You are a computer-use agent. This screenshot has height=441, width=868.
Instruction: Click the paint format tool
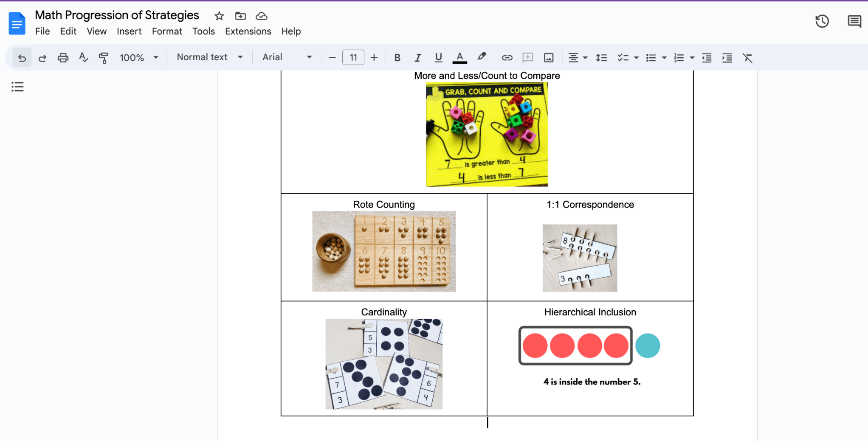tap(103, 58)
